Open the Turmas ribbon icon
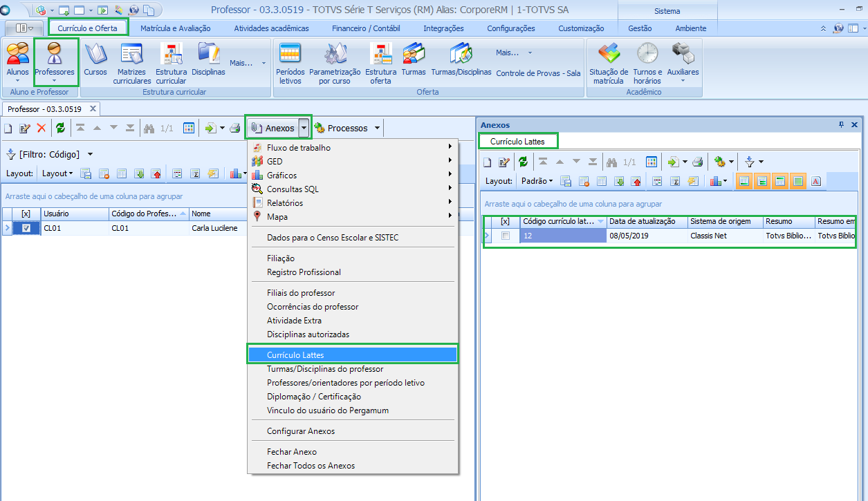The width and height of the screenshot is (868, 501). click(x=414, y=59)
